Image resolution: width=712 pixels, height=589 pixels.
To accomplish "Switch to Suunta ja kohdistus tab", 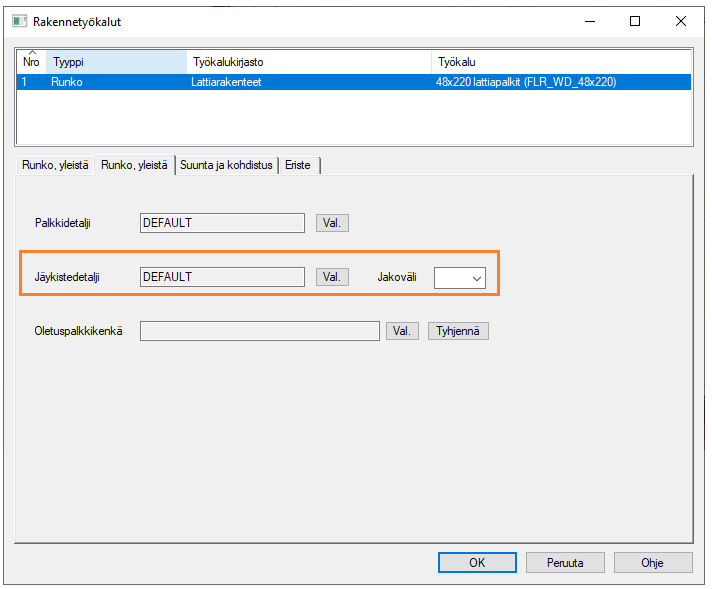I will [x=228, y=165].
